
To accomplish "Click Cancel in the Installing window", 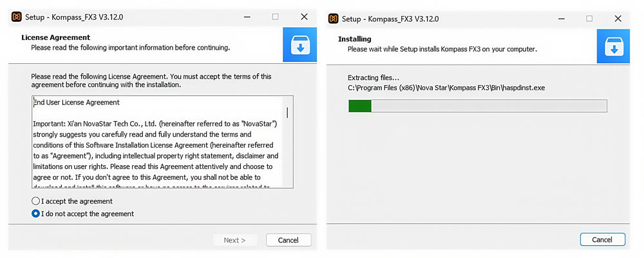I will [603, 239].
